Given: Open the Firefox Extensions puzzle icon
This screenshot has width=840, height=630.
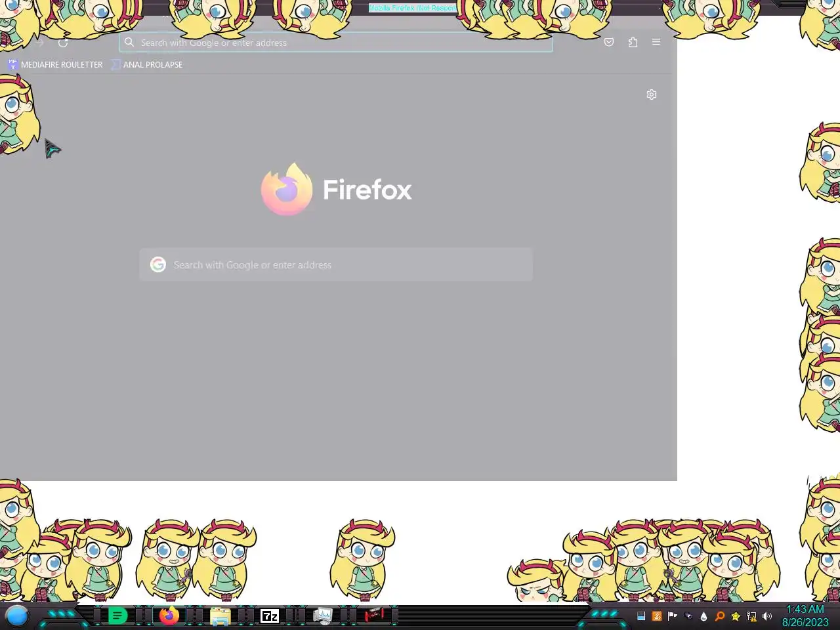Looking at the screenshot, I should tap(633, 42).
